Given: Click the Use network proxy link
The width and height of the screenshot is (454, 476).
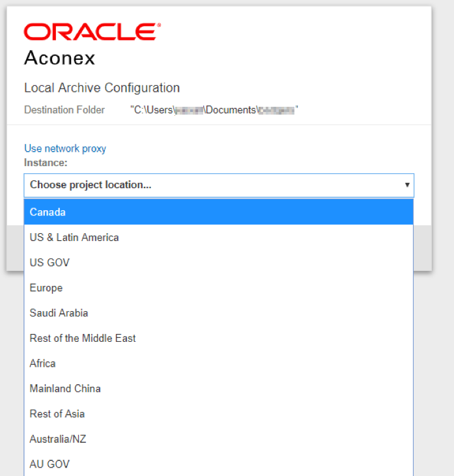Looking at the screenshot, I should 65,148.
